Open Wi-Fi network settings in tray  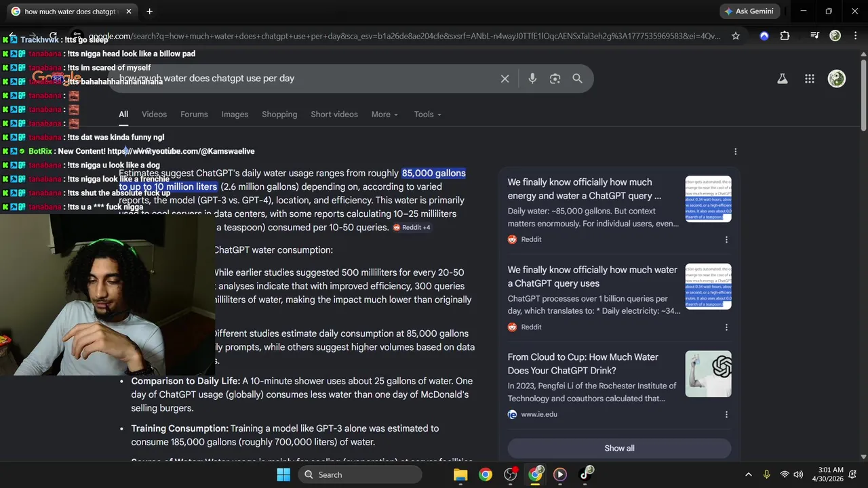point(784,474)
